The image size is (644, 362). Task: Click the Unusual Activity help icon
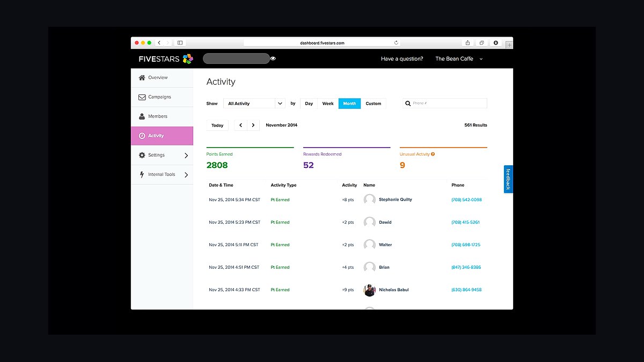(433, 154)
